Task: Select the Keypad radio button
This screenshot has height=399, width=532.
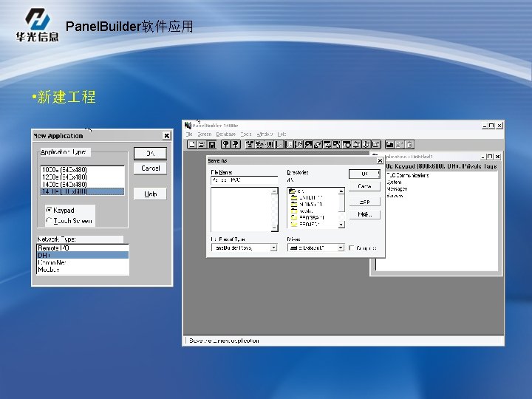Action: click(49, 210)
